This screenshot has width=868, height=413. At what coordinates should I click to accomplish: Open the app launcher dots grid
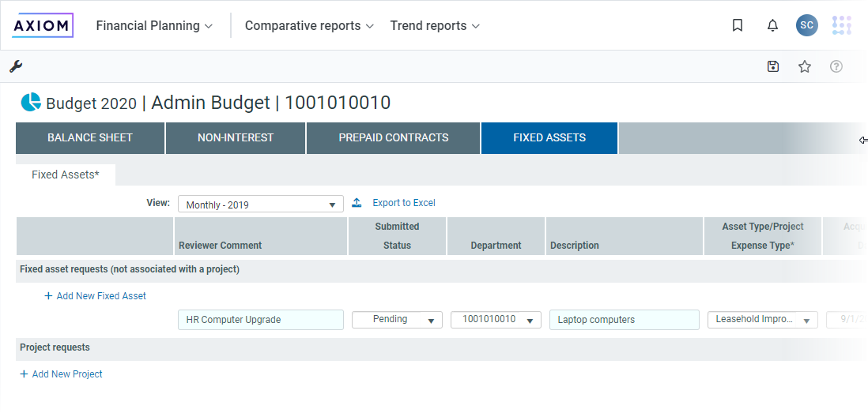coord(841,25)
